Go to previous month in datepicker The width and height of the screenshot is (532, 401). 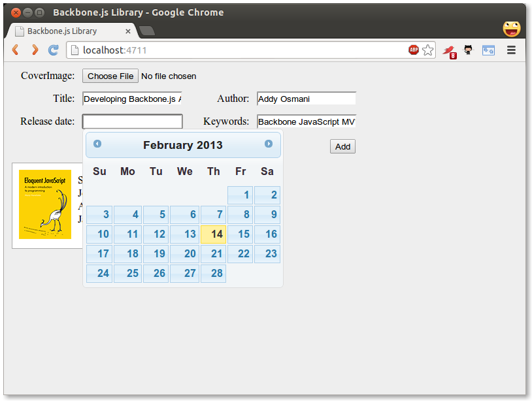[x=97, y=144]
